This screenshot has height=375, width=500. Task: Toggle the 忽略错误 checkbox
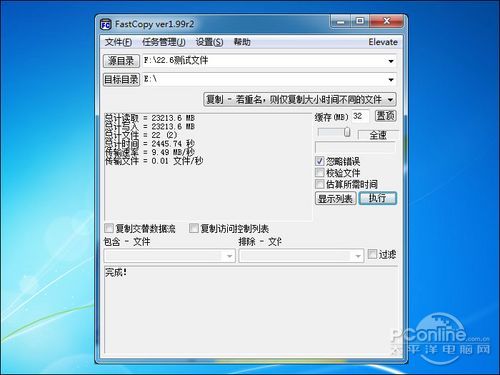click(319, 161)
